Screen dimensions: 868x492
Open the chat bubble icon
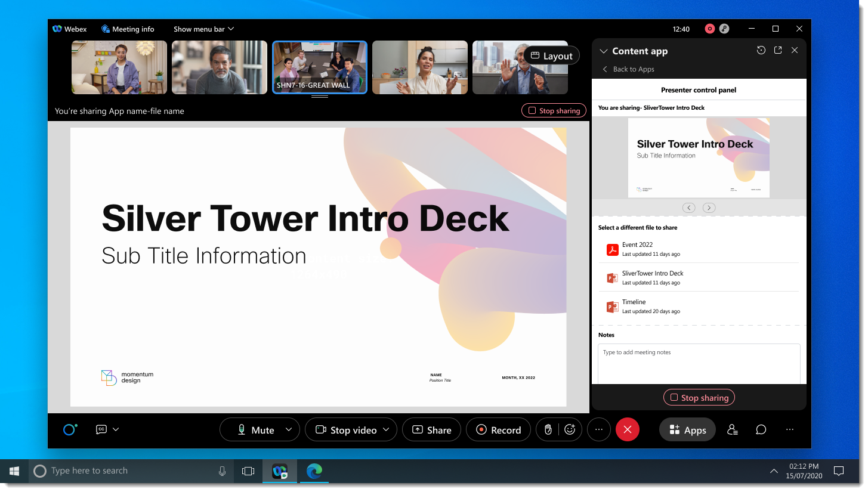point(761,429)
